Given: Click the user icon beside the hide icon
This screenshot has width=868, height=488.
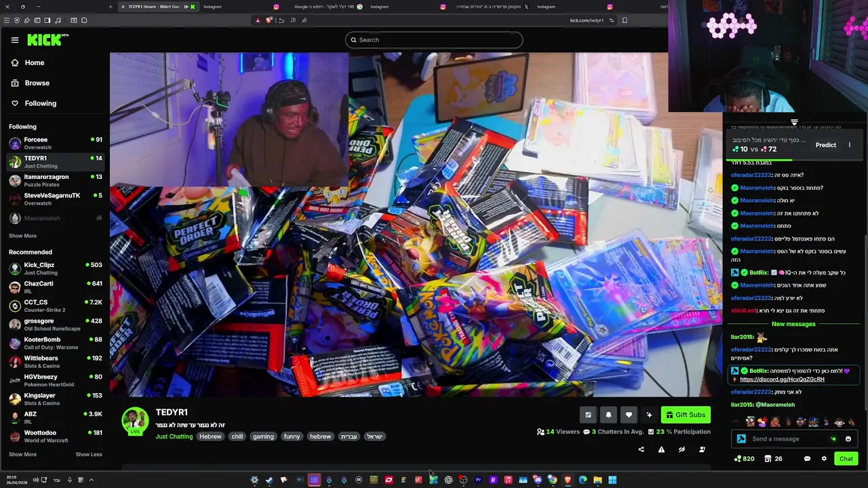Looking at the screenshot, I should coord(702,449).
